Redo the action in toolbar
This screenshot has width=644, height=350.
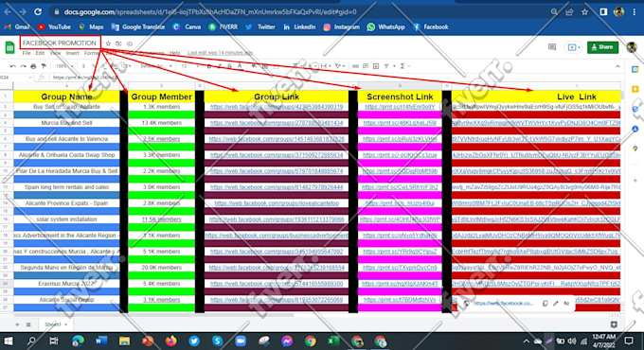point(23,66)
